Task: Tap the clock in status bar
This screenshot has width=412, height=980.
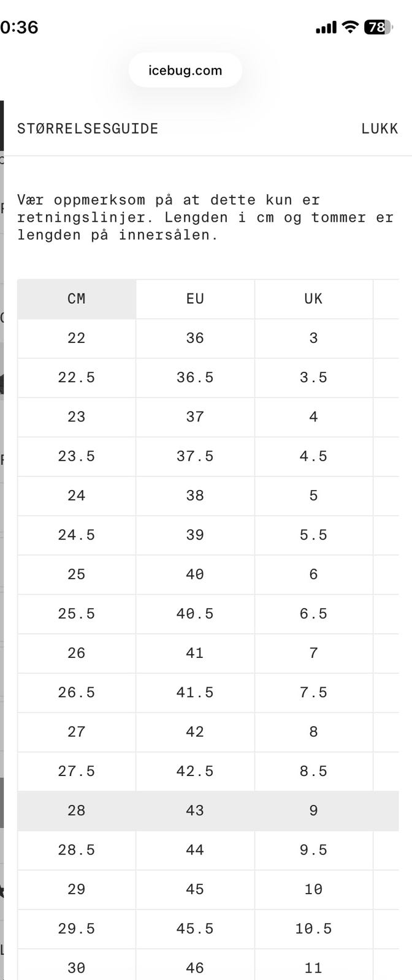Action: pyautogui.click(x=18, y=28)
